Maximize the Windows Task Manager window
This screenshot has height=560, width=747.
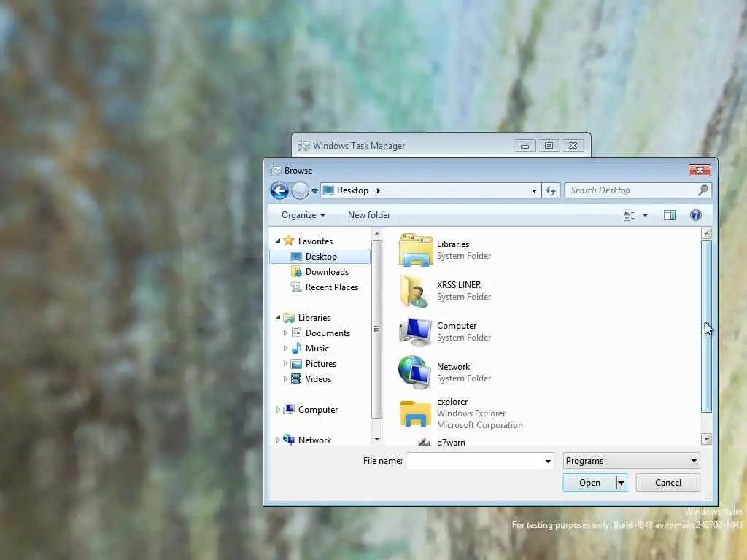point(549,146)
